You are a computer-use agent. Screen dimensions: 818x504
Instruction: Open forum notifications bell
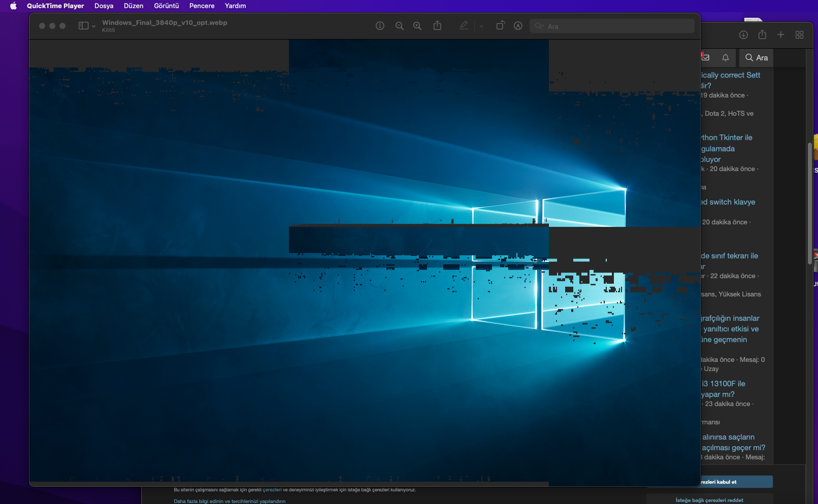click(x=726, y=57)
